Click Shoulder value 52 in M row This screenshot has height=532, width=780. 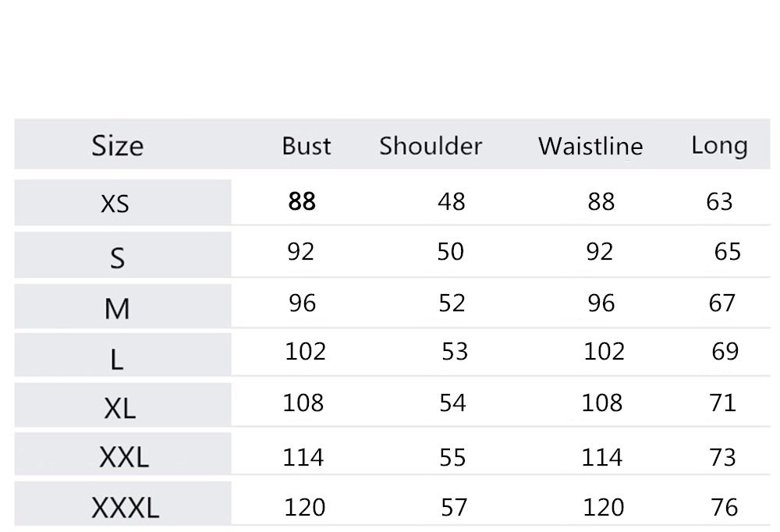tap(452, 303)
